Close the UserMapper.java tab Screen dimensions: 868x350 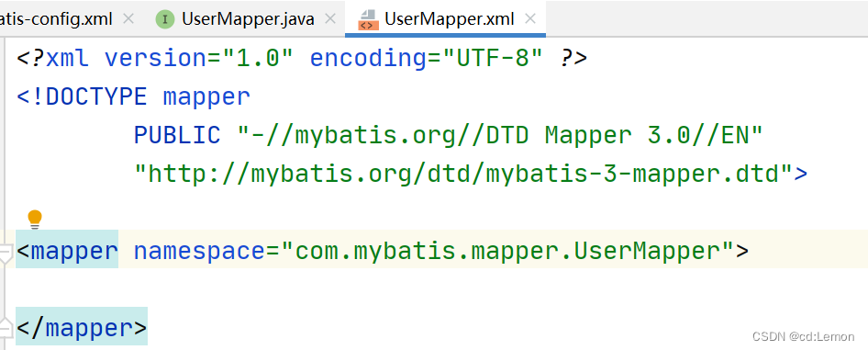pos(330,18)
